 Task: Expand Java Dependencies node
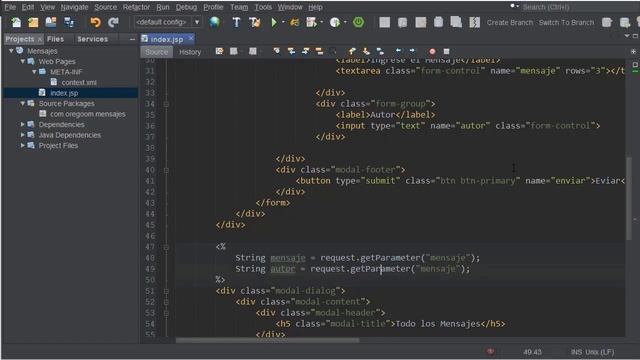[23, 135]
